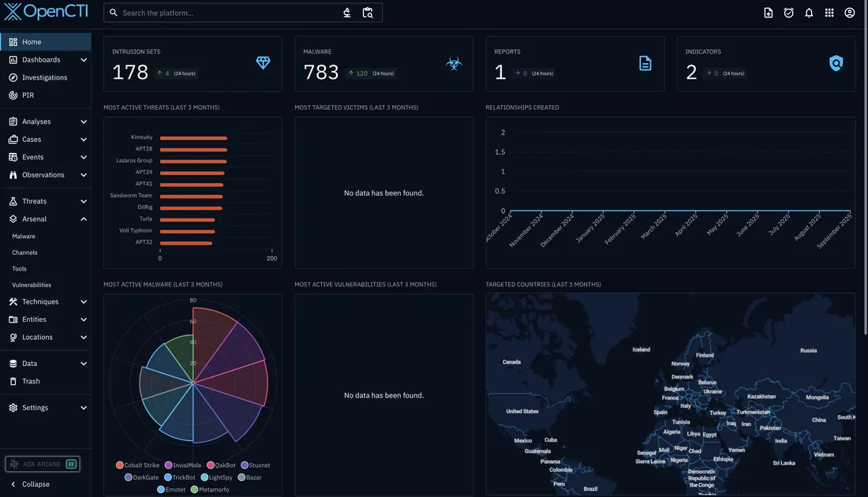The image size is (868, 497).
Task: Toggle Emotet legend entry
Action: (171, 489)
